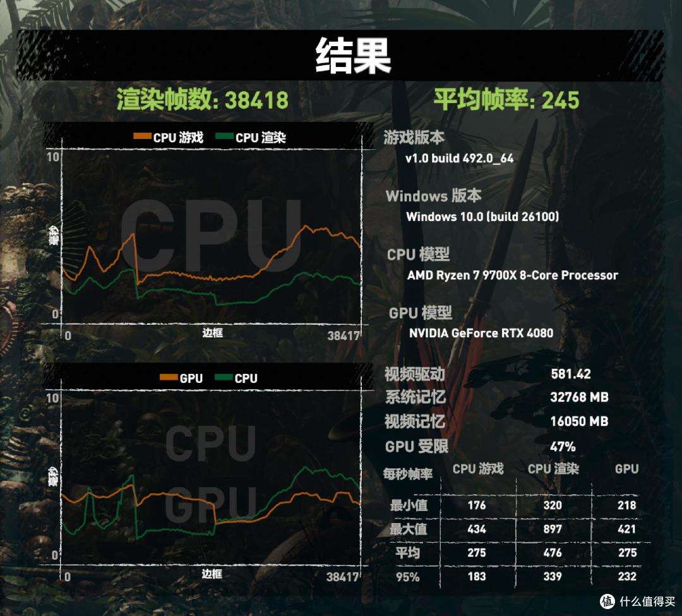Select the v1.0 build 492.0_64 value
This screenshot has height=616, width=682.
(x=459, y=159)
